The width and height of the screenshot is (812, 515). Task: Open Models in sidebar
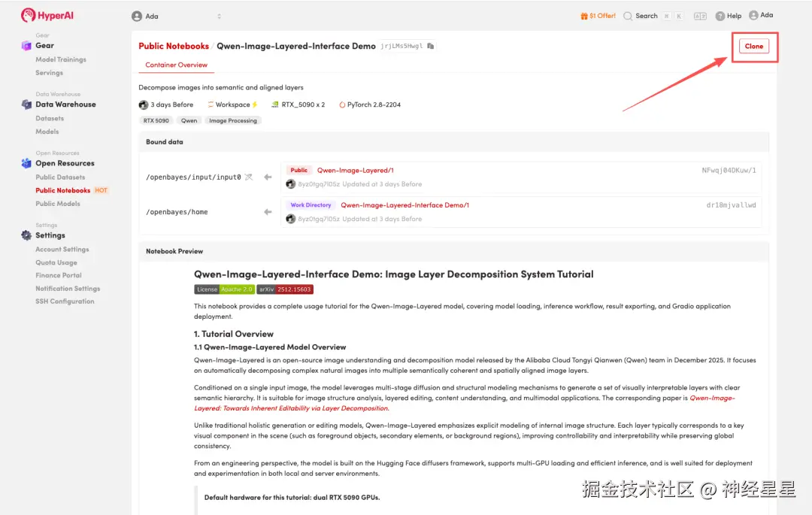47,132
